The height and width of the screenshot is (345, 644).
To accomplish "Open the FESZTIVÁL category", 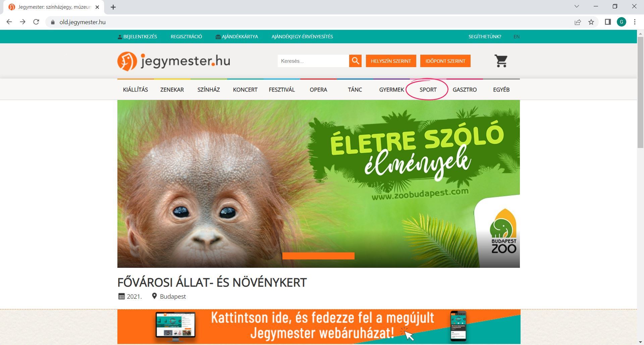I will point(282,90).
